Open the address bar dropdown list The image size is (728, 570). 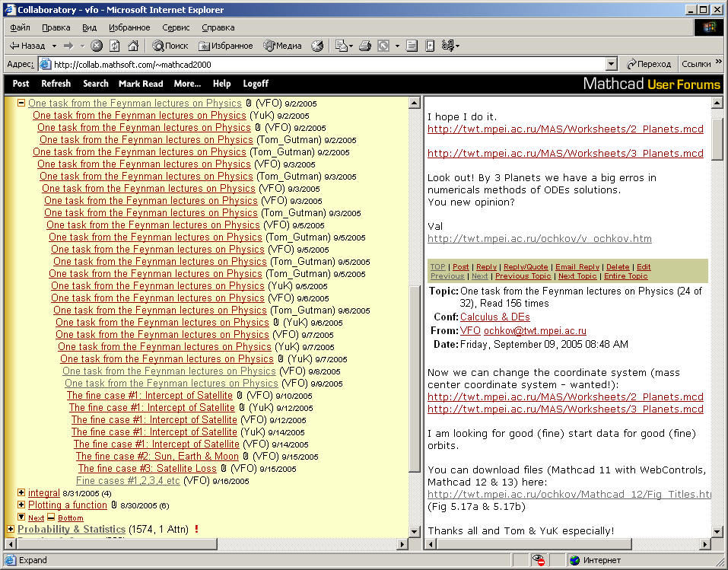tap(612, 64)
